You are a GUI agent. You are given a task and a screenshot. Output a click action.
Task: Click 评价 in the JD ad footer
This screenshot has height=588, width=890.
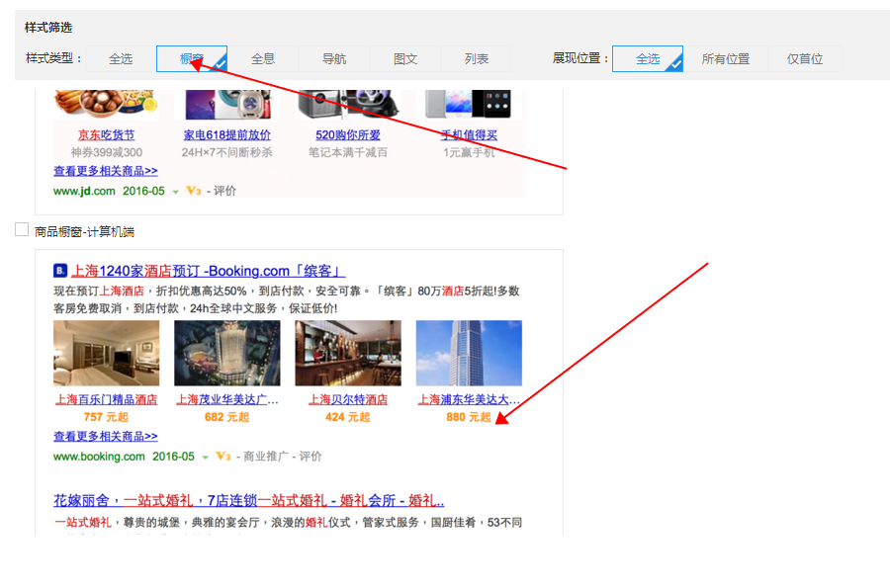(x=224, y=191)
